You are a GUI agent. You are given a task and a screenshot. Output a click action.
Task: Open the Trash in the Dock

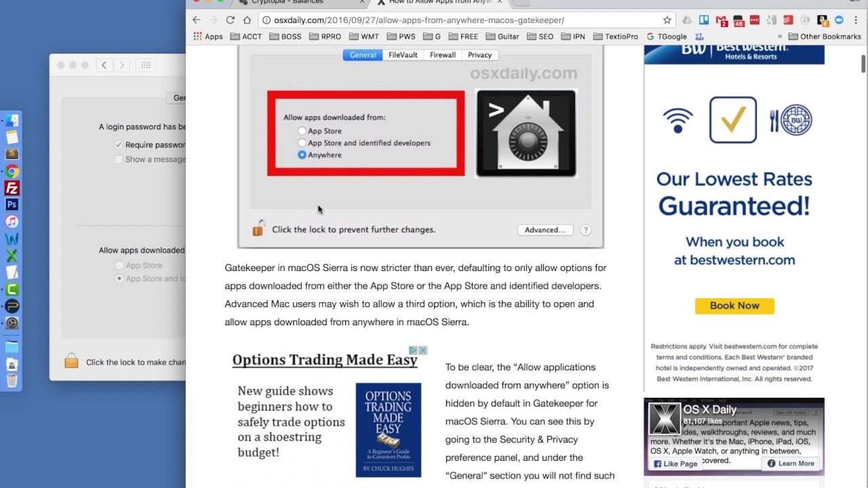click(12, 380)
